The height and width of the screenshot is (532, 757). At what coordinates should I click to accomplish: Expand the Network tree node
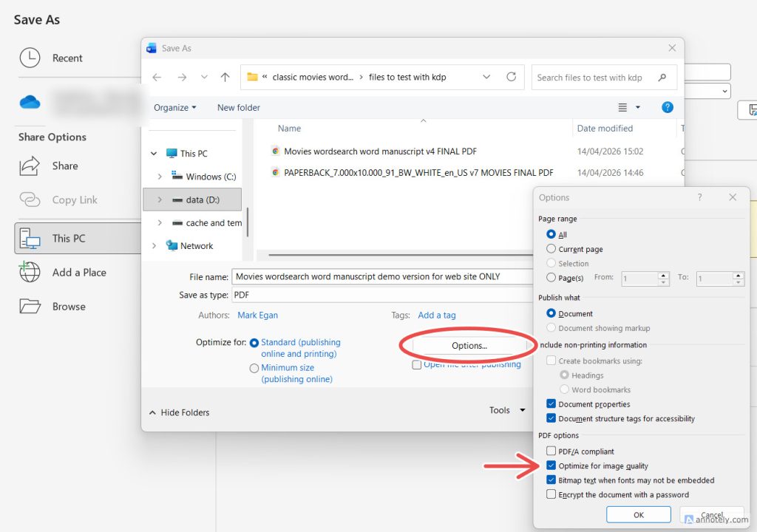(154, 246)
